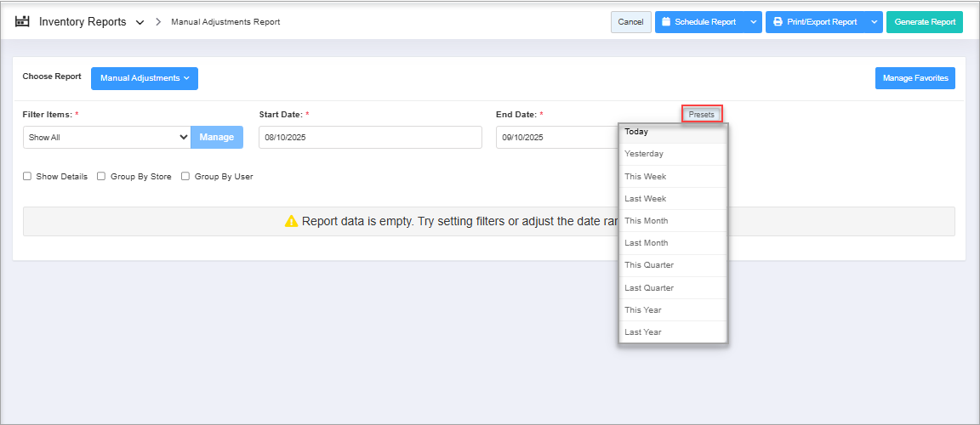This screenshot has height=425, width=980.
Task: Open the Filter Items Show All combo box
Action: point(107,137)
